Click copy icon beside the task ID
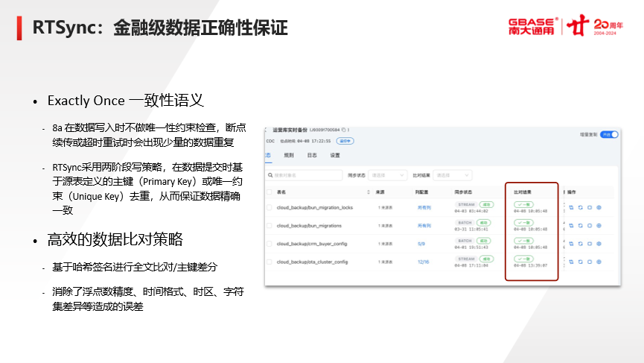Screen dimensions: 644x363 (344, 130)
